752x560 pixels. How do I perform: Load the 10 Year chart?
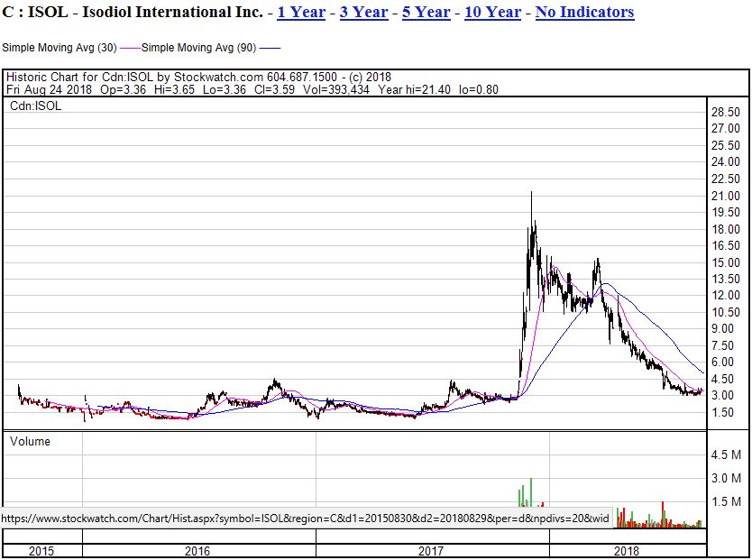click(x=492, y=12)
